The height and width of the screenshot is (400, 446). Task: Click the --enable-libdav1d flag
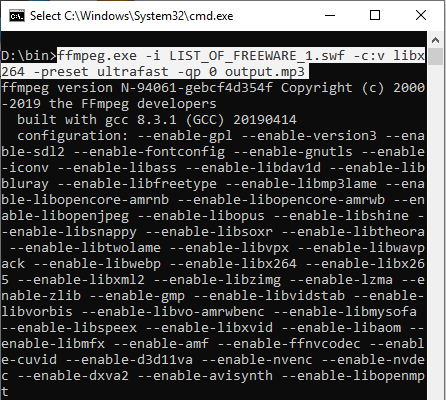pos(253,168)
